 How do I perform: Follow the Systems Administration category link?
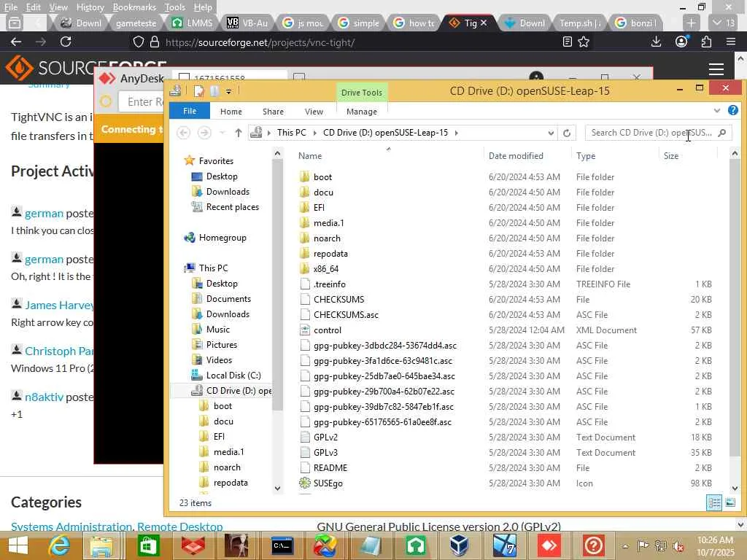coord(71,526)
